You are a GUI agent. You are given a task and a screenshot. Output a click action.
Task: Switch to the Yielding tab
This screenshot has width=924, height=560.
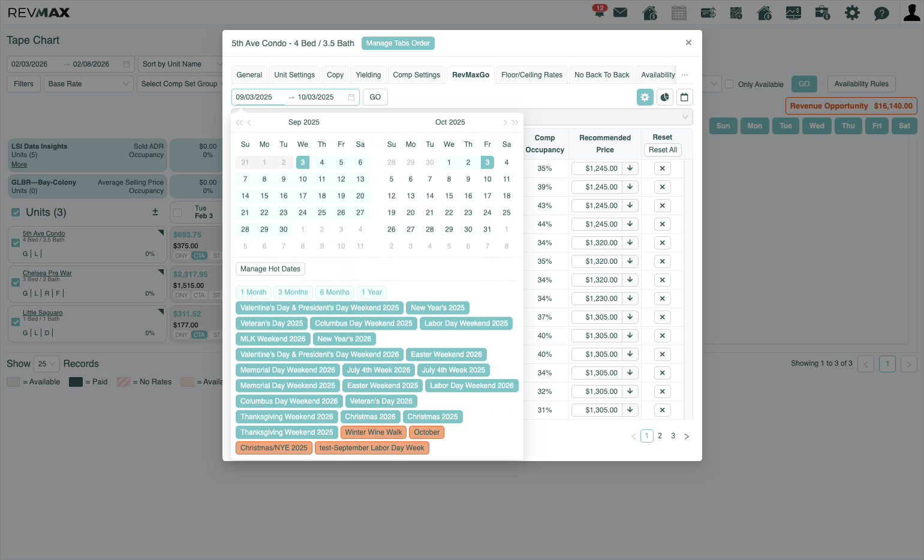[368, 75]
